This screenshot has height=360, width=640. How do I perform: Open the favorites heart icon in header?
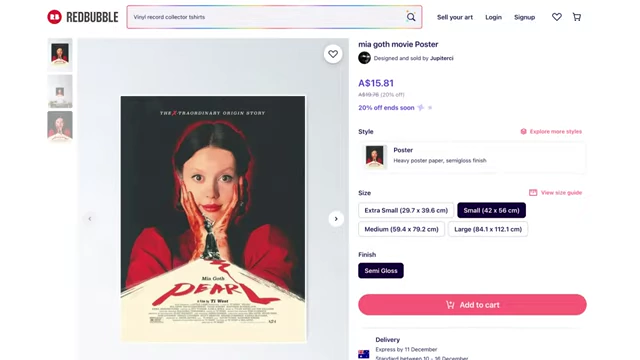(557, 17)
